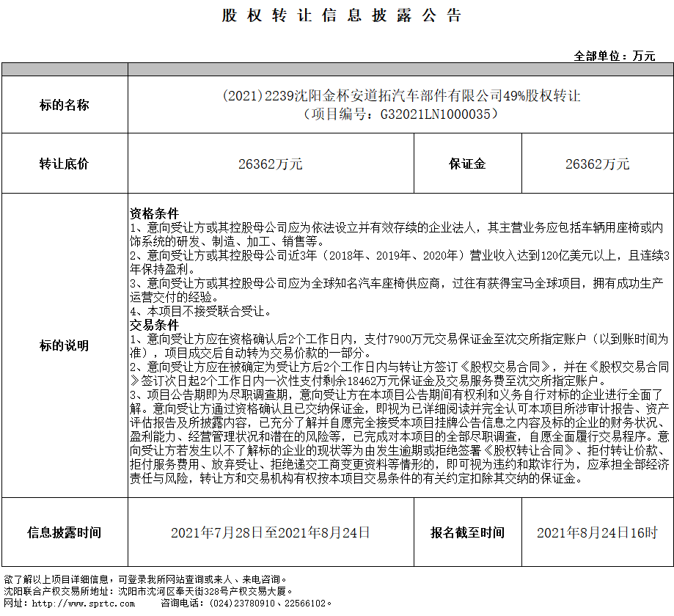
Task: Click the 全部单位：万元 unit label
Action: pos(615,56)
